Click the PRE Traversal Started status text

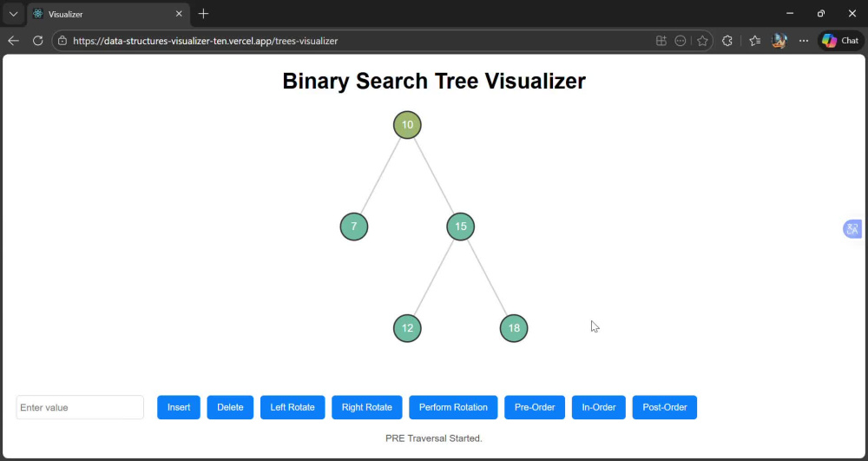pos(434,438)
